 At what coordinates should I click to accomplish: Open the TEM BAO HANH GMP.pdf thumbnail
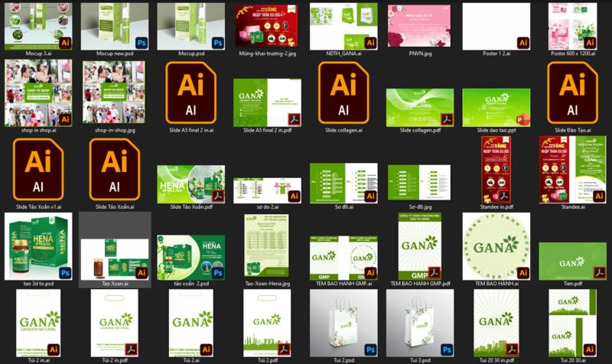click(420, 246)
